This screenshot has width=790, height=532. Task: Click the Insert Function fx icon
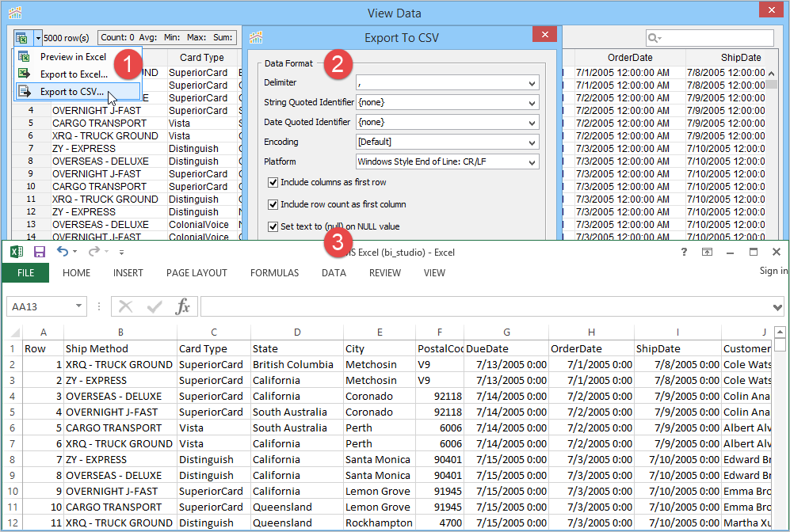[182, 306]
